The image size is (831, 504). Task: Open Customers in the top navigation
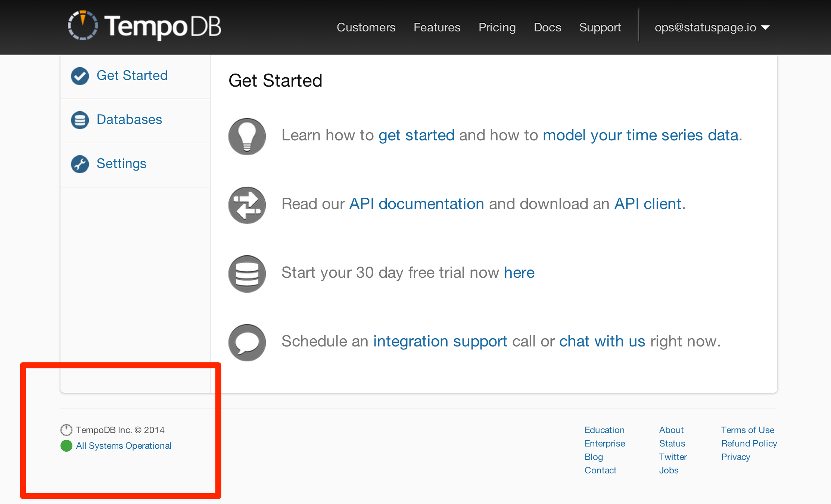[x=366, y=27]
